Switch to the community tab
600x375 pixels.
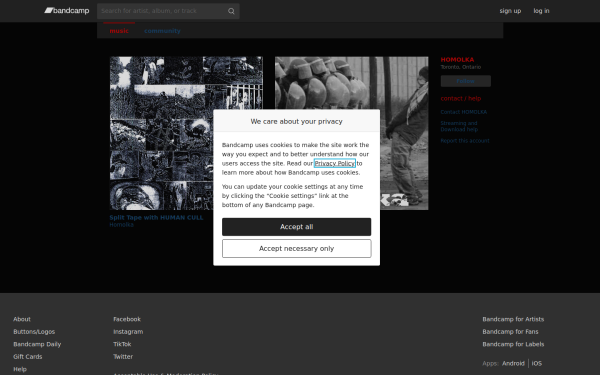[x=162, y=31]
